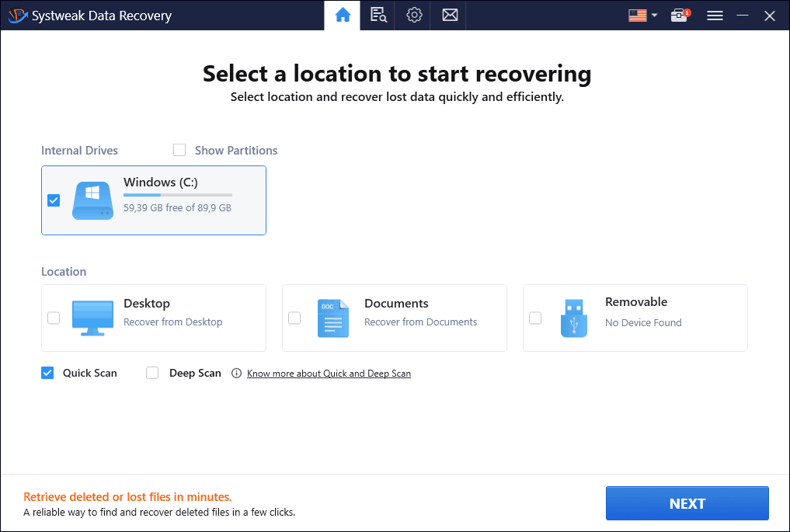Click the Systweak Data Recovery logo

pyautogui.click(x=18, y=16)
